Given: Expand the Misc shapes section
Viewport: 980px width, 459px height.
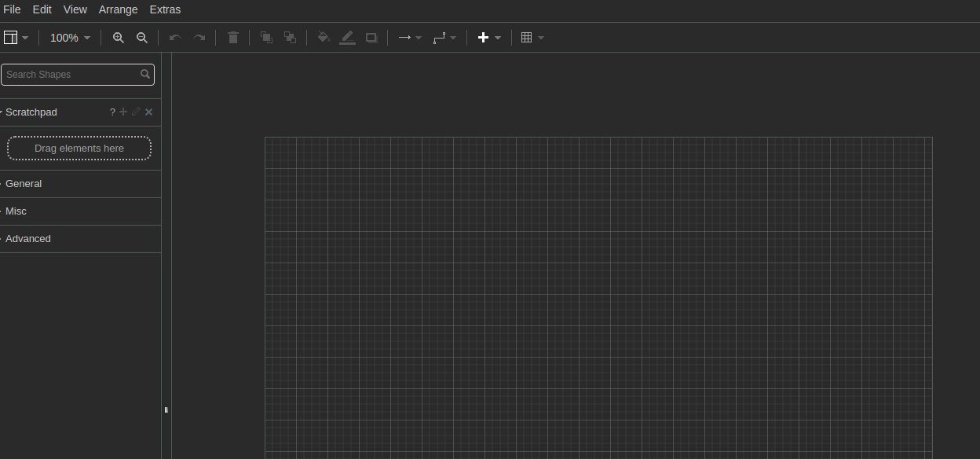Looking at the screenshot, I should (x=16, y=211).
